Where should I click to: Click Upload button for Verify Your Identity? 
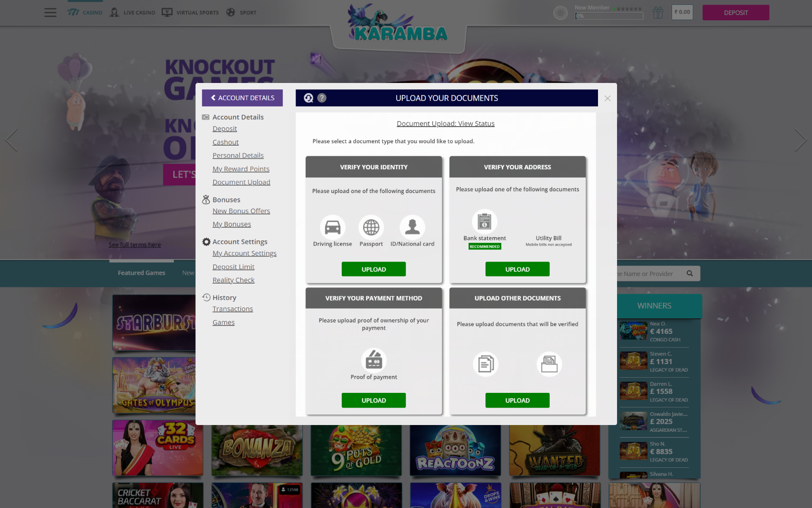click(x=373, y=269)
